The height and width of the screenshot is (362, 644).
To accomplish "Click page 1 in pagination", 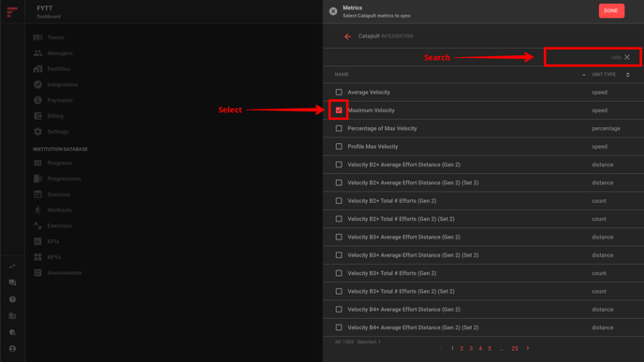I will tap(452, 349).
